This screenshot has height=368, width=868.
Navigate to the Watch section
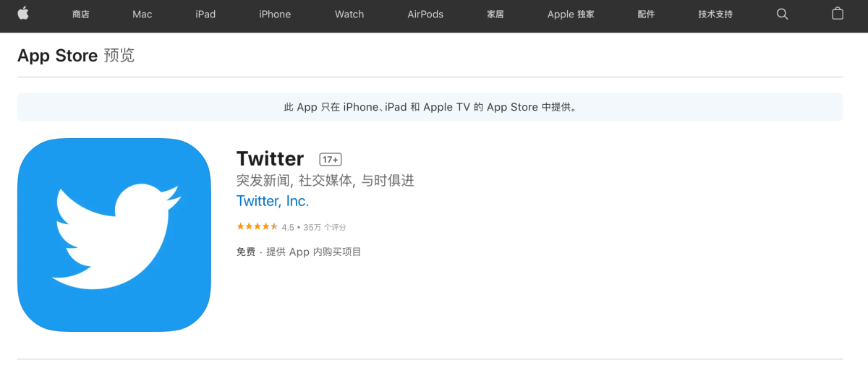349,14
